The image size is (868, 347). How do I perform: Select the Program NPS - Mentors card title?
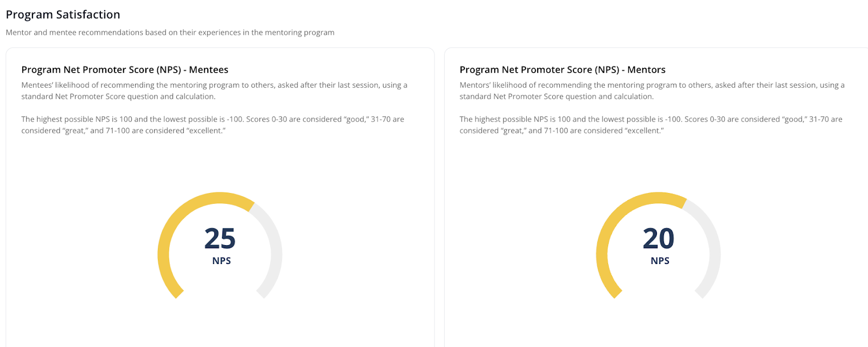(562, 70)
